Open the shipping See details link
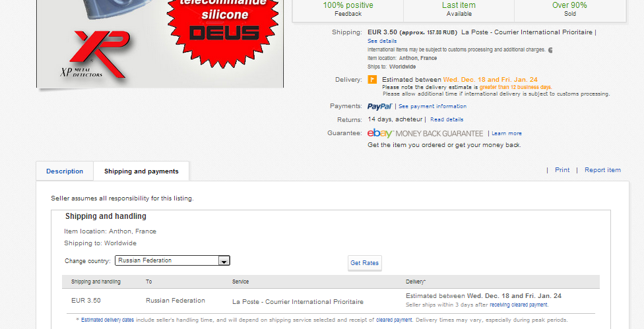 click(x=382, y=41)
